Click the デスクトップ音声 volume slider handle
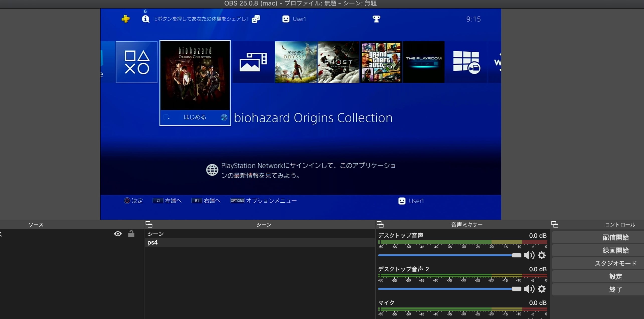Viewport: 644px width, 319px height. pyautogui.click(x=516, y=255)
